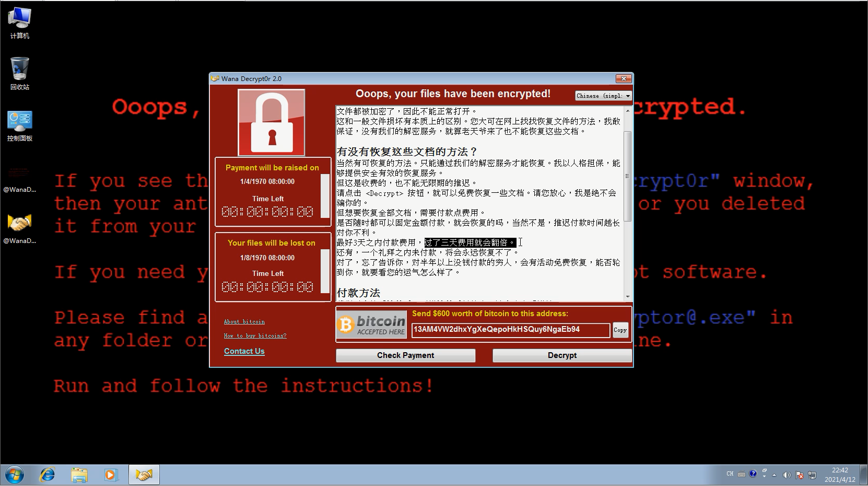Click the bitcoin ACCEPTED HERE logo
Viewport: 868px width, 486px height.
[372, 325]
